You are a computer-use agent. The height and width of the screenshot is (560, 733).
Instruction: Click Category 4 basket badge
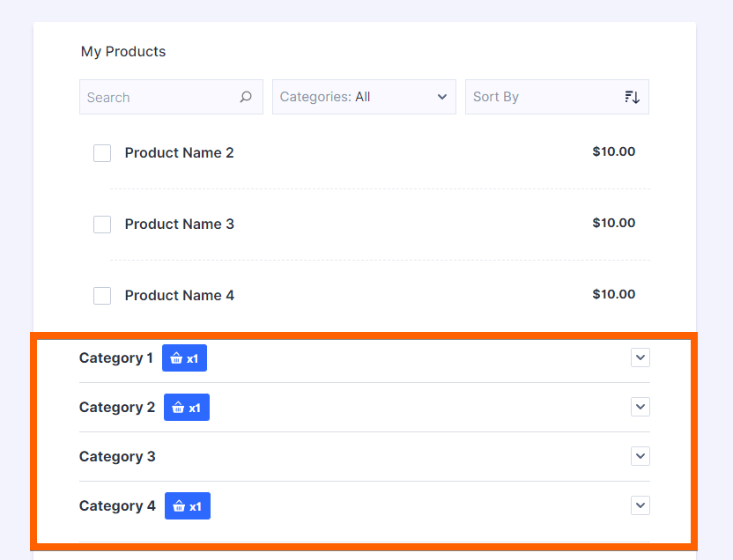coord(187,506)
